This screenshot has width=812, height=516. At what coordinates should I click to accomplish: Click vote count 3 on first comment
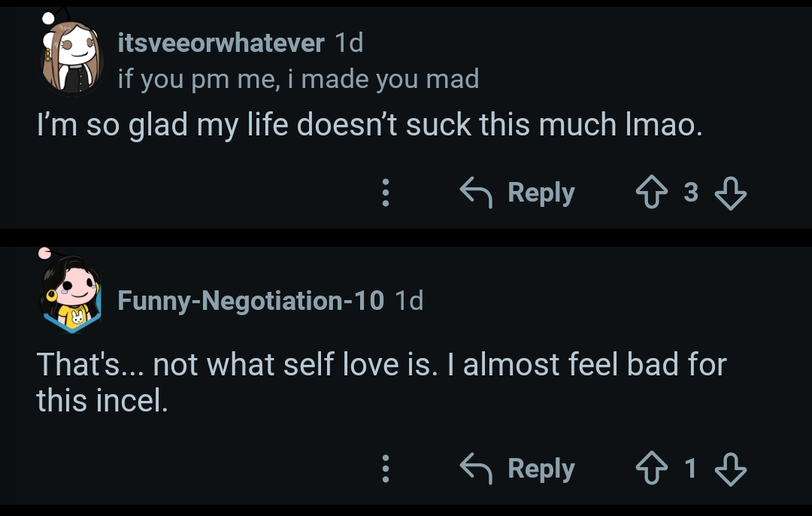point(691,193)
